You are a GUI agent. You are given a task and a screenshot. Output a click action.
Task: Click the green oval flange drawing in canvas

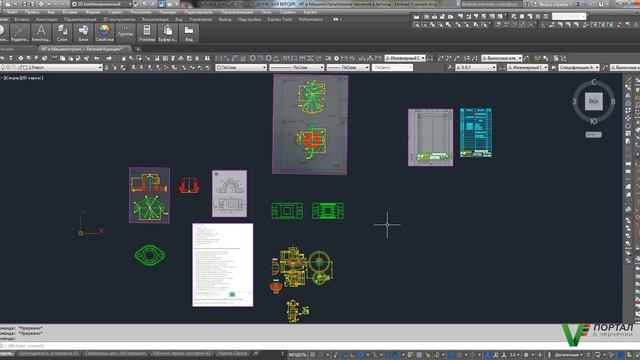pyautogui.click(x=150, y=256)
